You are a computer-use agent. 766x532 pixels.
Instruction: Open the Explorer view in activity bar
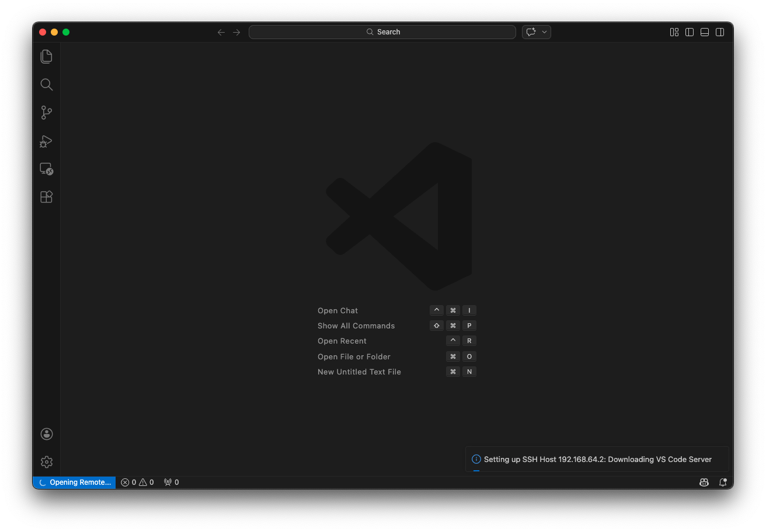pos(47,57)
